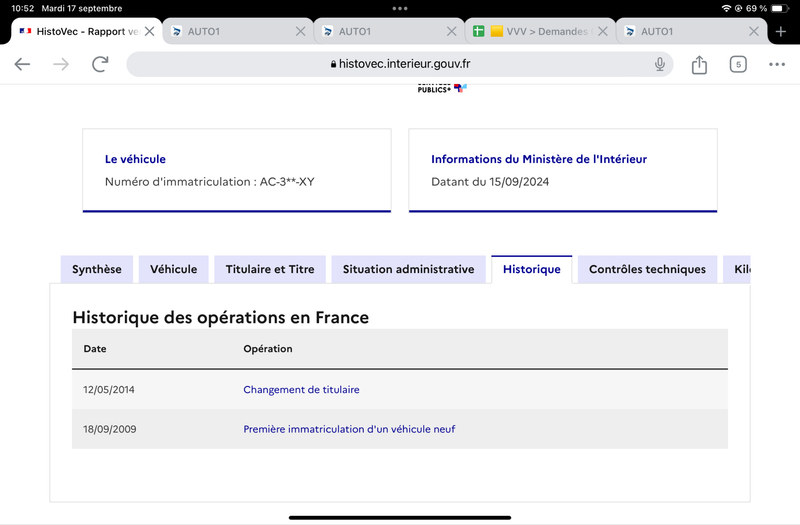Click the Opération column header
Image resolution: width=800 pixels, height=525 pixels.
268,349
